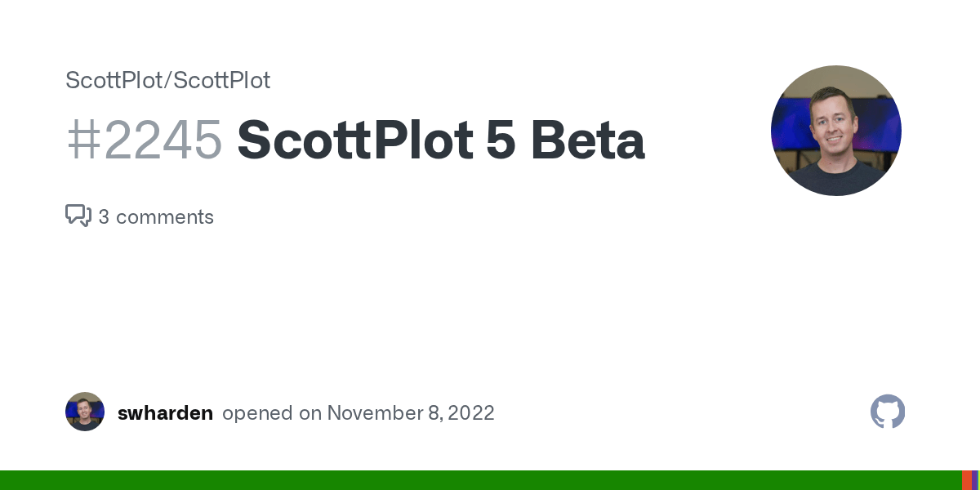Click the November 8, 2022 date
Viewport: 980px width, 490px height.
tap(411, 413)
